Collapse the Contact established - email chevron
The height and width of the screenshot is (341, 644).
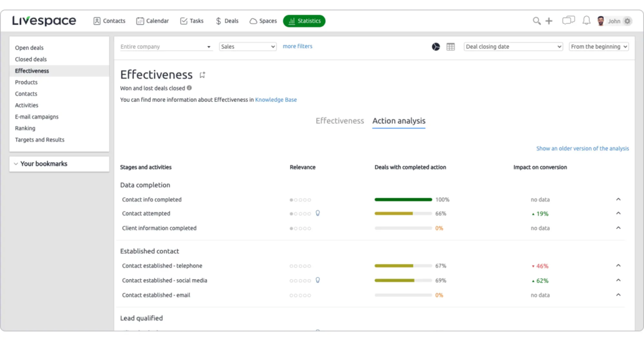click(x=618, y=295)
